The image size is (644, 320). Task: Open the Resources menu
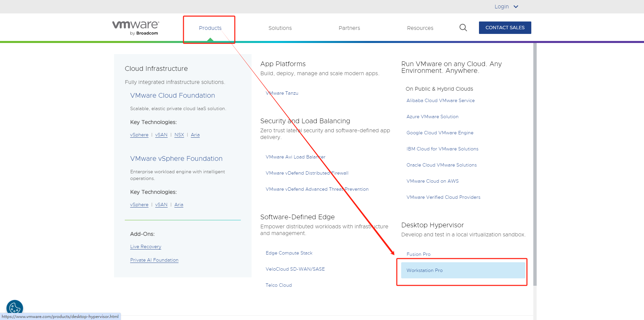point(420,28)
